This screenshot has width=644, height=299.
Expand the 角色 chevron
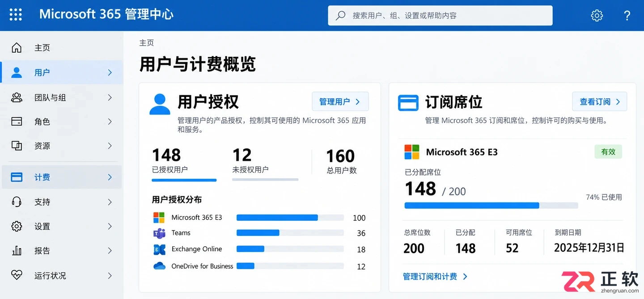[x=110, y=122]
